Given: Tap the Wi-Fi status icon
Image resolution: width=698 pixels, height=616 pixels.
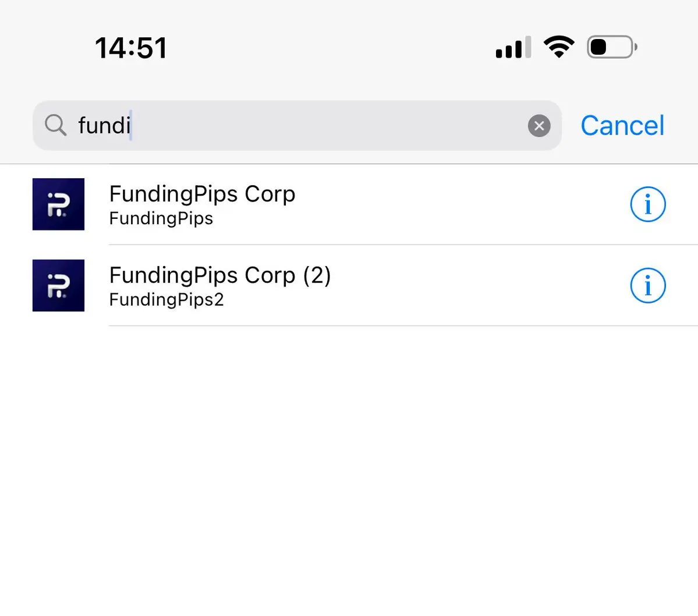Looking at the screenshot, I should click(x=559, y=47).
